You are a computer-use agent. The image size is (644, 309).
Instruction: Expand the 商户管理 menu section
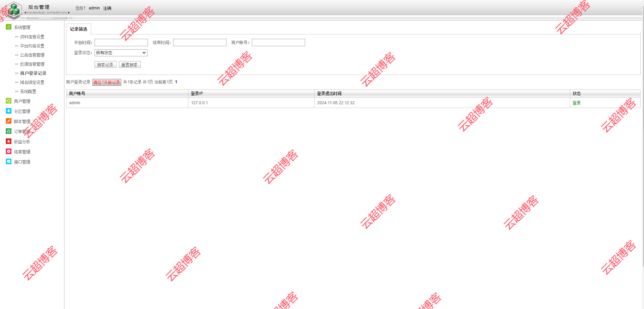pos(22,101)
